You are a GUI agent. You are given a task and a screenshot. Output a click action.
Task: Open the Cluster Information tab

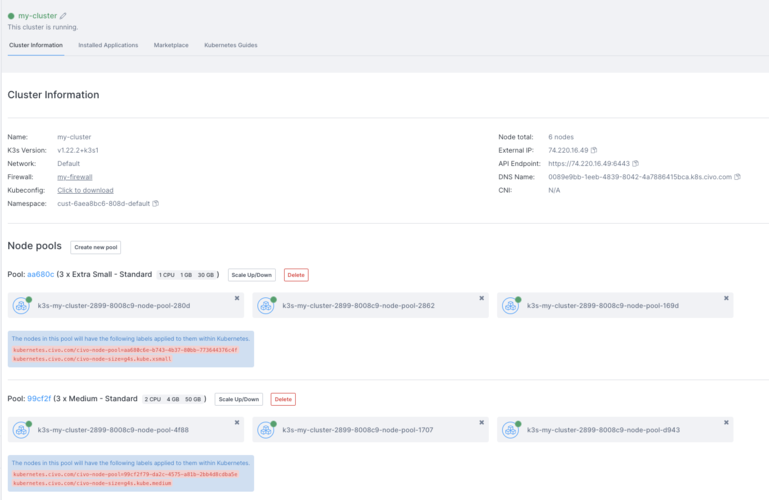36,45
